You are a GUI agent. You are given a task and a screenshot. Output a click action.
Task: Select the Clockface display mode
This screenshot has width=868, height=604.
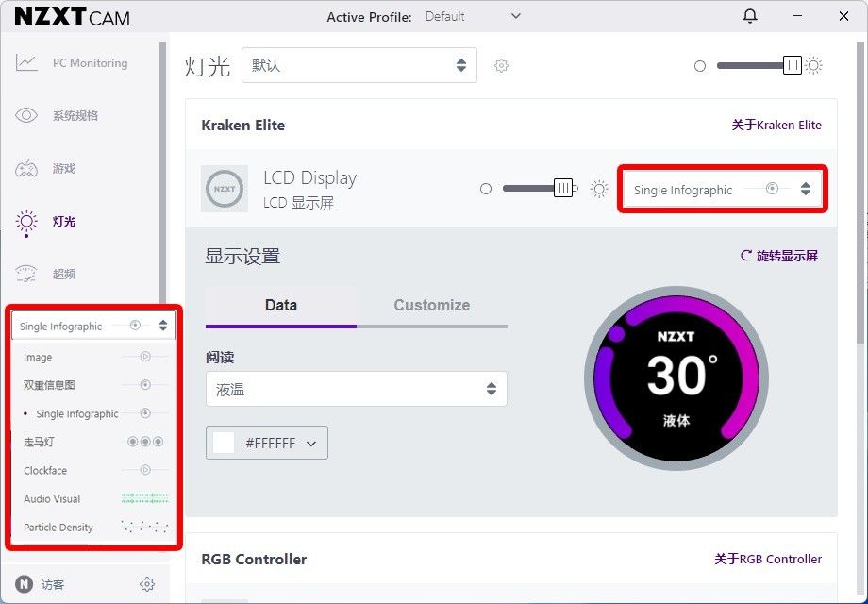(93, 471)
